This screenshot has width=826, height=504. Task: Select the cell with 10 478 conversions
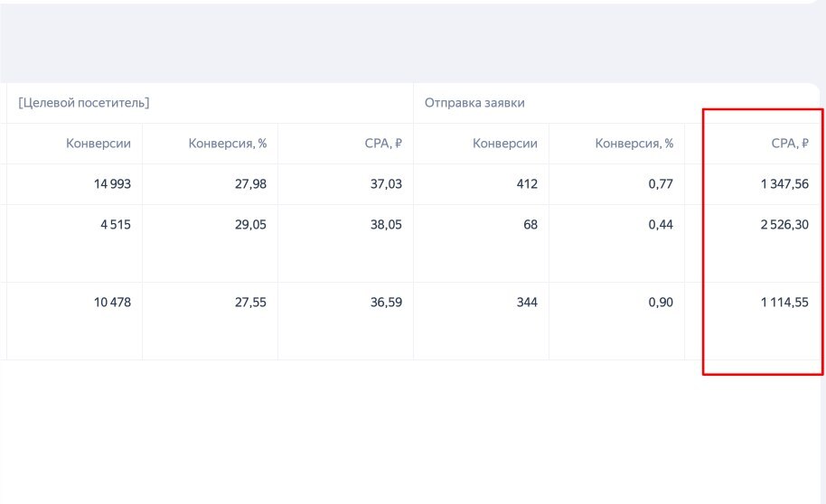point(112,303)
